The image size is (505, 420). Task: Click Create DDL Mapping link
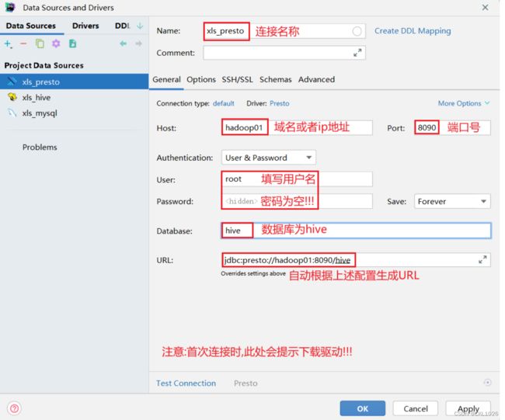click(x=412, y=31)
